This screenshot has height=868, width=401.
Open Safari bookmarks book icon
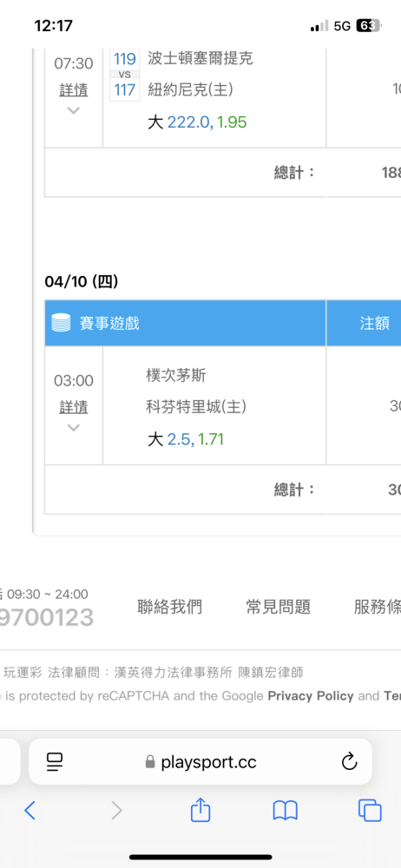[x=286, y=811]
